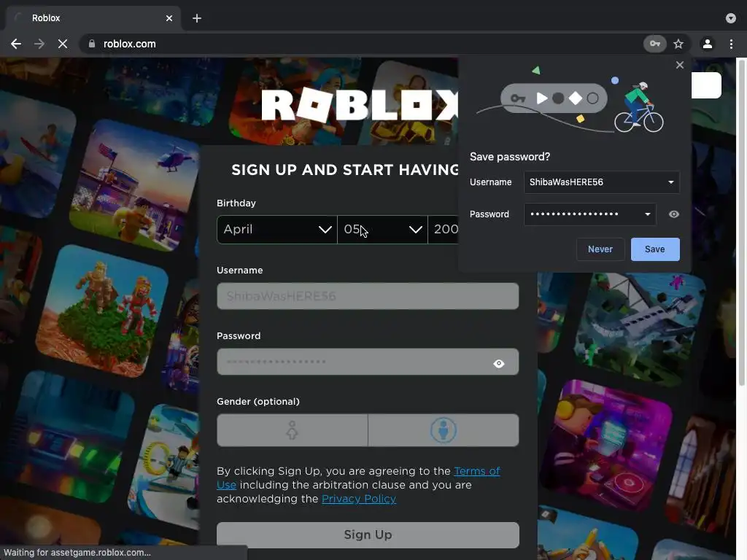
Task: Click the Sign Up button
Action: (x=368, y=534)
